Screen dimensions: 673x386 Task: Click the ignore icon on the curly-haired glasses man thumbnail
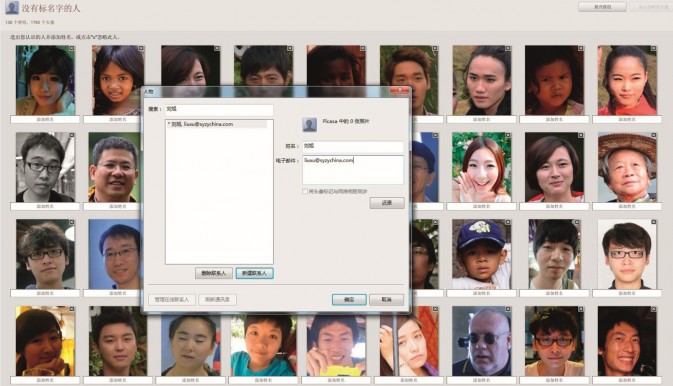(72, 222)
